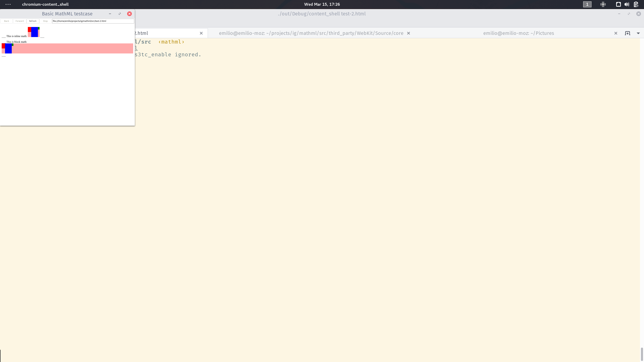
Task: Click the Stop loading button
Action: pyautogui.click(x=45, y=21)
